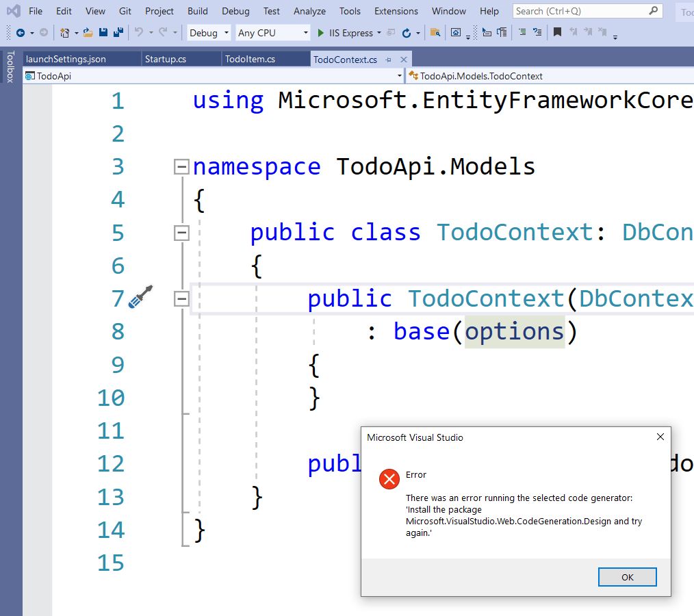The width and height of the screenshot is (694, 616).
Task: Click the Save All icon
Action: tap(118, 32)
